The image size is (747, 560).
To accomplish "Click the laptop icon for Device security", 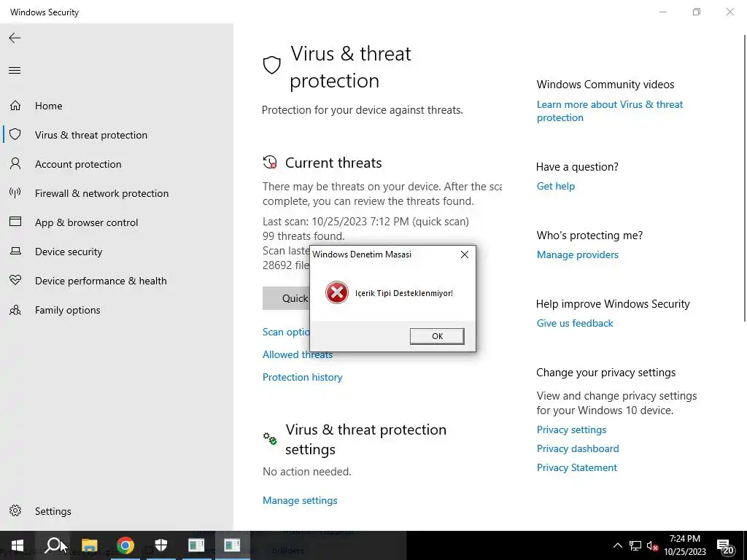I will coord(15,251).
